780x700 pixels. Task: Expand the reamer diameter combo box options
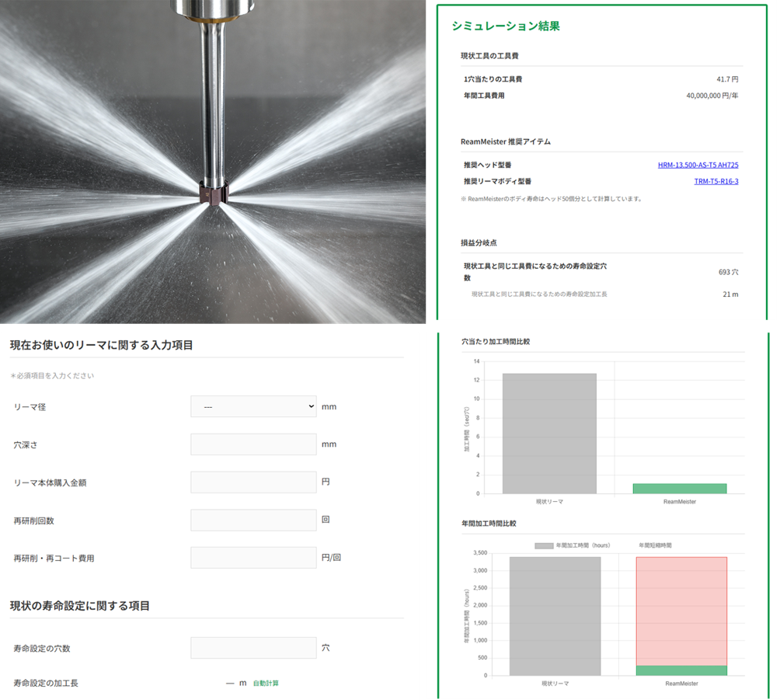tap(252, 406)
